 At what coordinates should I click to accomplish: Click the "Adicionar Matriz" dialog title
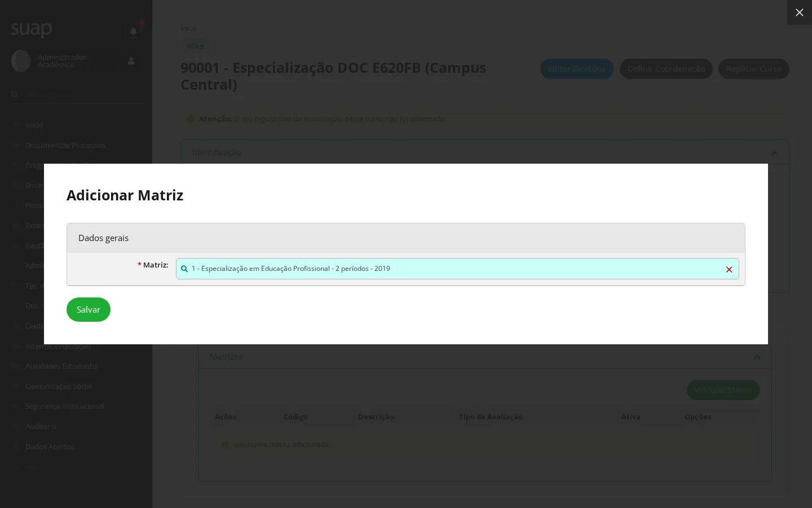[125, 195]
